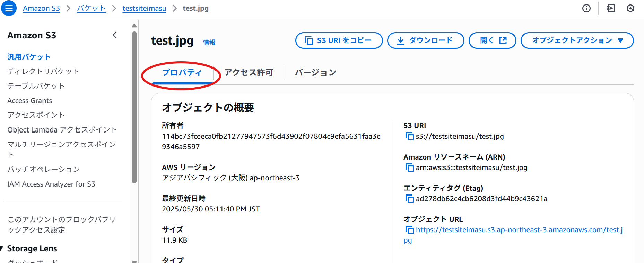Click the Amazon S3 sidebar title

[x=32, y=35]
